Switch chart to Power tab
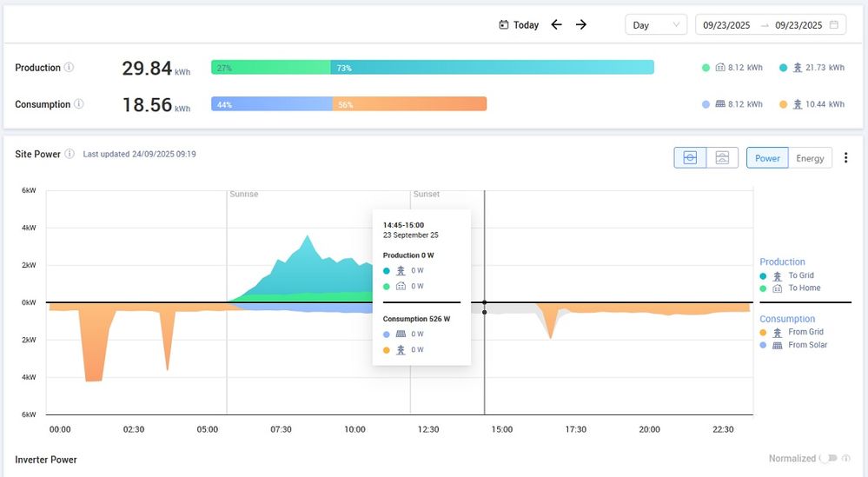868x477 pixels. click(767, 158)
